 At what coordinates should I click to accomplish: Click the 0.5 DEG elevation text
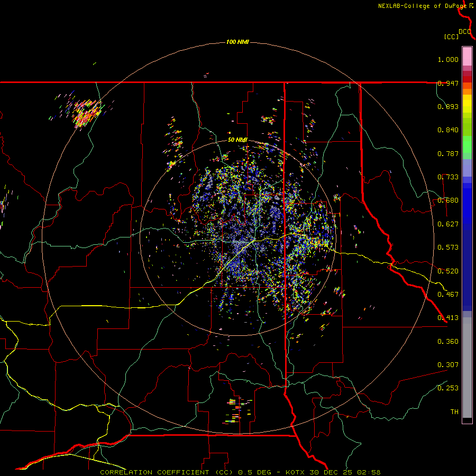click(x=255, y=472)
